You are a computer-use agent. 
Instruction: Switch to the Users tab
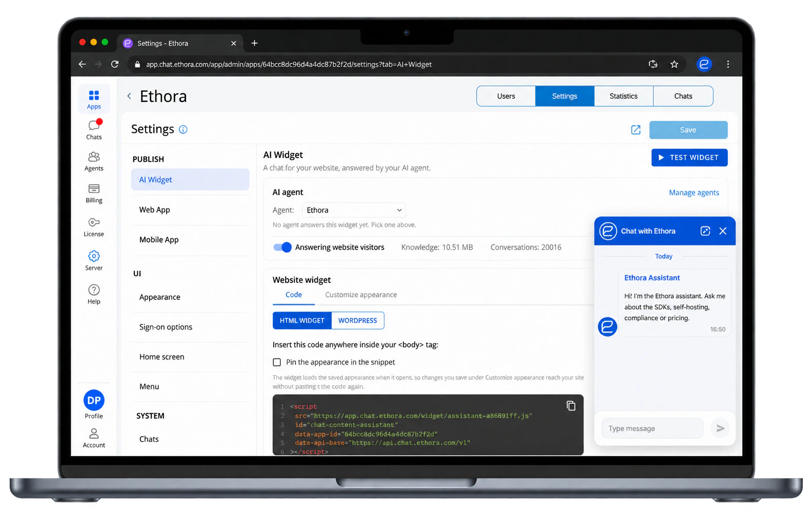point(506,96)
